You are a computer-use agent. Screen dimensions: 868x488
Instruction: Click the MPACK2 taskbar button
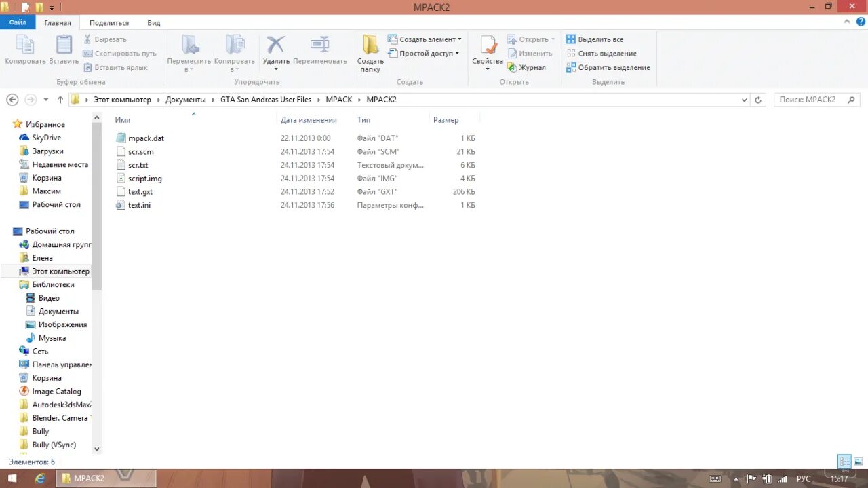click(106, 478)
